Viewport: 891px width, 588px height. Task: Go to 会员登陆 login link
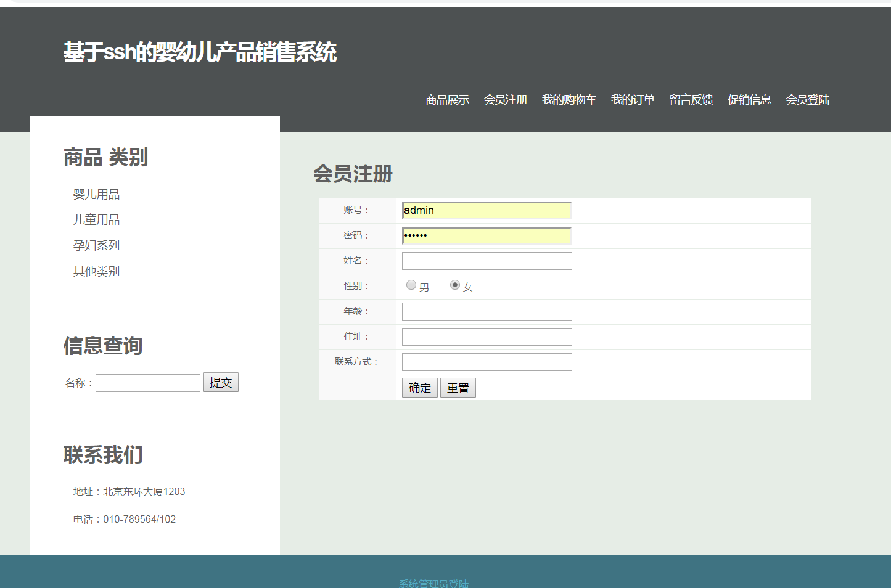coord(808,100)
